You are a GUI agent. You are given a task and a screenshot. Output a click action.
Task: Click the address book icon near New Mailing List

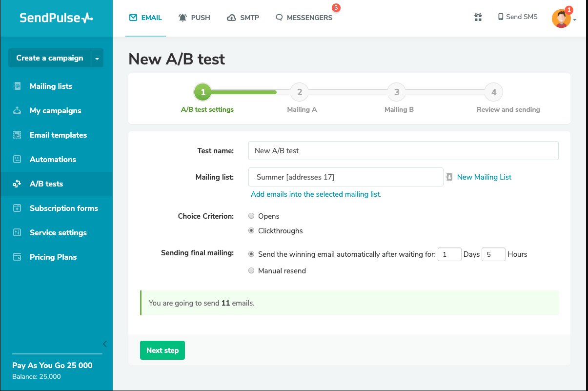click(449, 177)
